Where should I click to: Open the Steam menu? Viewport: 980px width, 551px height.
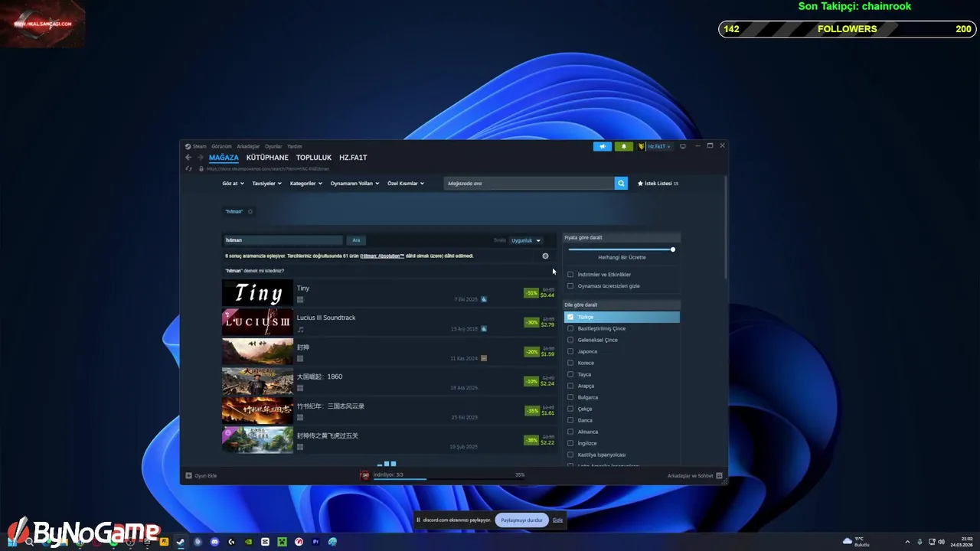click(x=199, y=146)
